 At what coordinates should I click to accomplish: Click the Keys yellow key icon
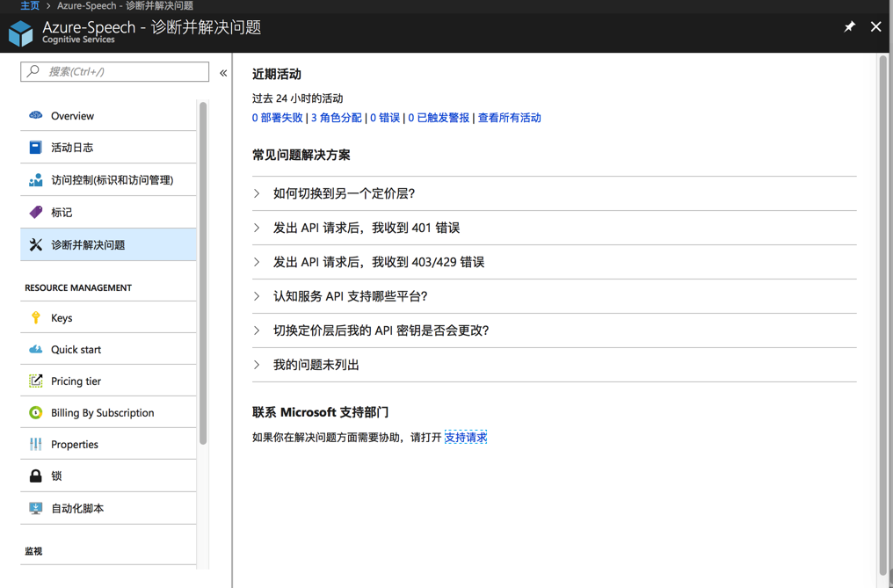pos(35,317)
